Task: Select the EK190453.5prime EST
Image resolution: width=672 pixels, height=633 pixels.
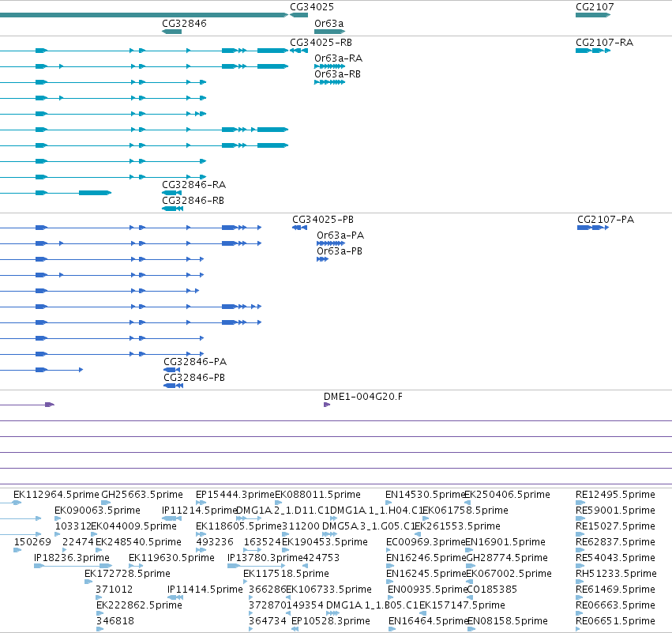Action: pyautogui.click(x=285, y=550)
